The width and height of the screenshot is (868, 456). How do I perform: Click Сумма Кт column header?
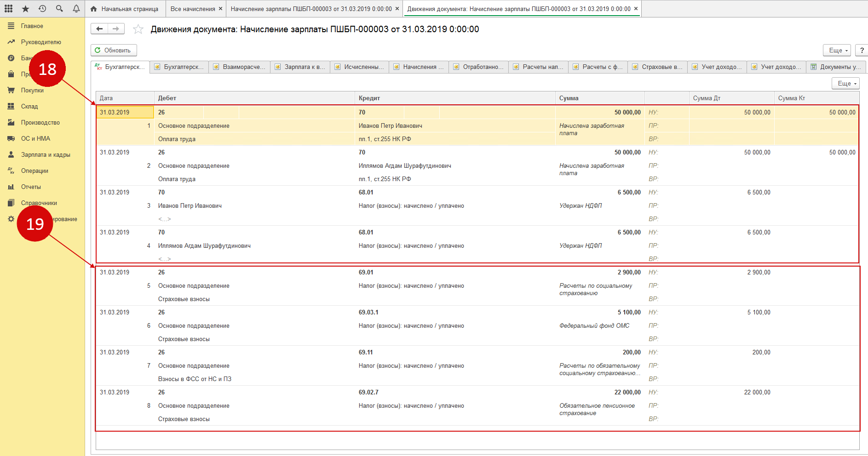(816, 98)
